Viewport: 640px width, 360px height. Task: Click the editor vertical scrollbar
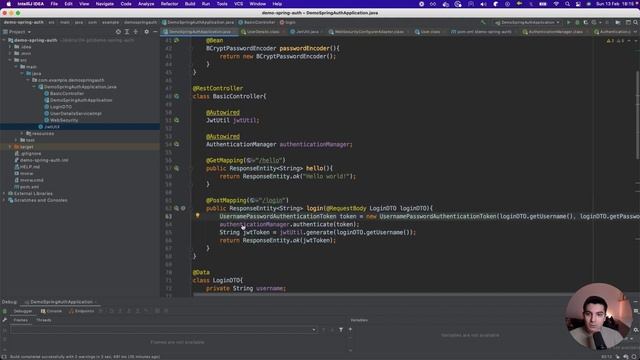[637, 115]
